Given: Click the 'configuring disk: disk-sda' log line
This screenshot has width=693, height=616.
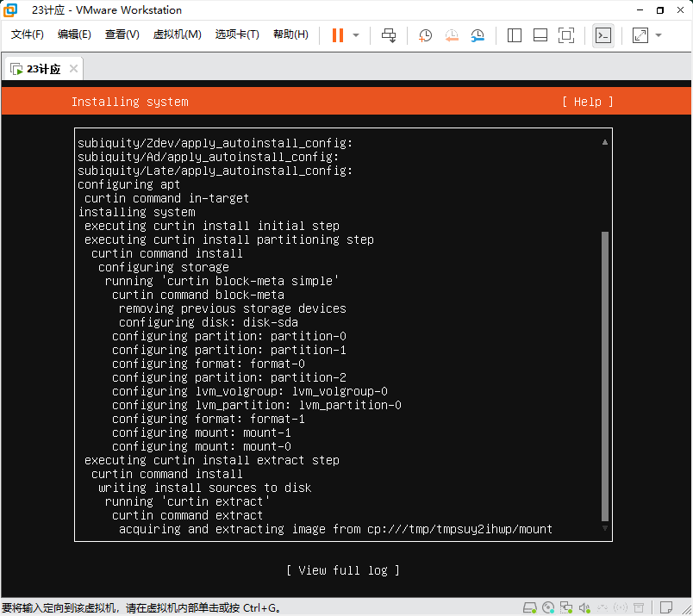Looking at the screenshot, I should tap(209, 322).
